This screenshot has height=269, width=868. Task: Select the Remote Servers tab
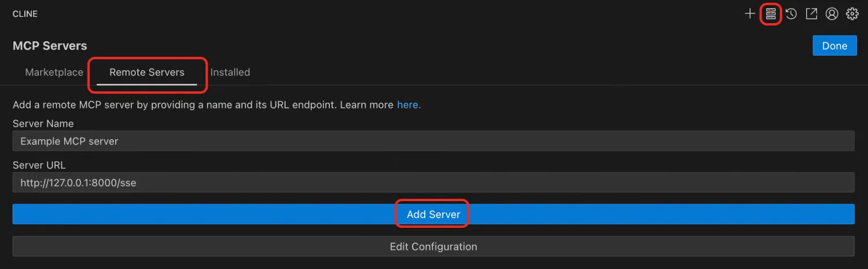(x=147, y=72)
